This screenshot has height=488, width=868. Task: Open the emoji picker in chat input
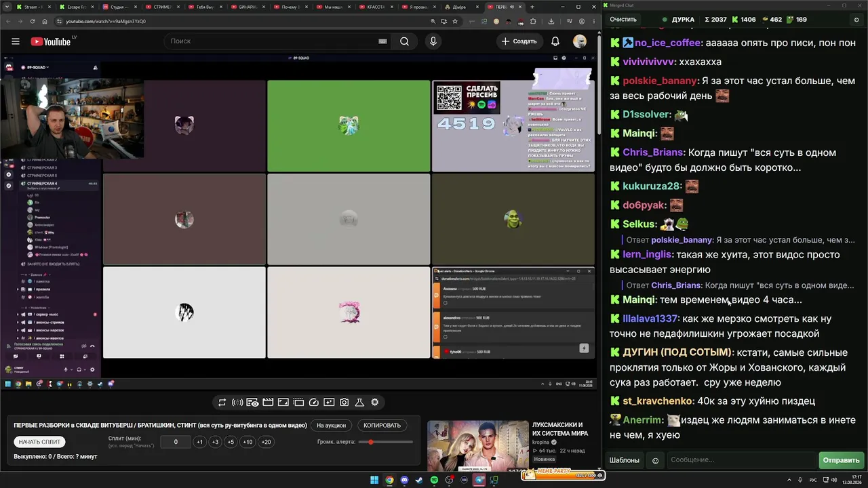coord(655,460)
